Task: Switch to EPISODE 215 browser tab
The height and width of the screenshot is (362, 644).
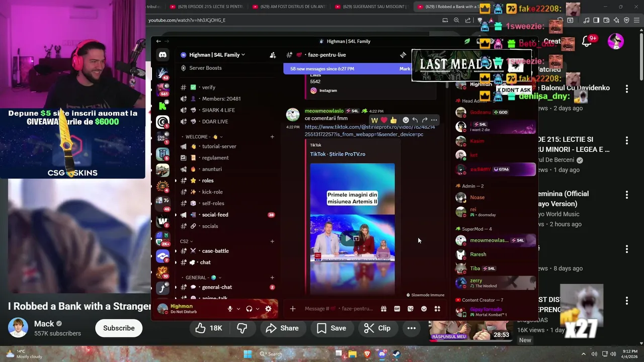Action: [x=207, y=7]
